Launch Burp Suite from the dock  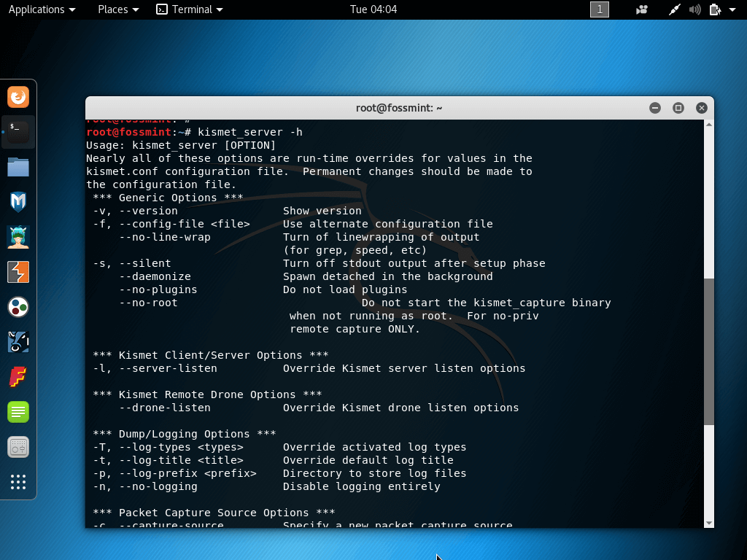18,272
